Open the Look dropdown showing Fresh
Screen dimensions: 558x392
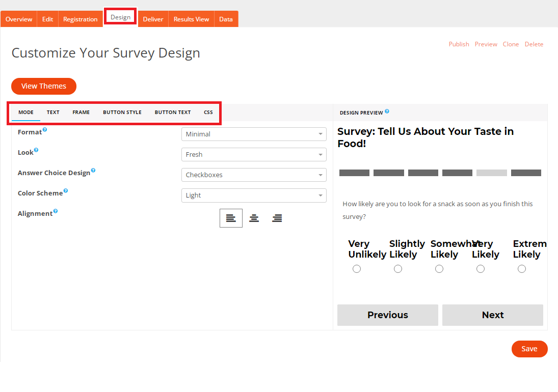pos(254,154)
